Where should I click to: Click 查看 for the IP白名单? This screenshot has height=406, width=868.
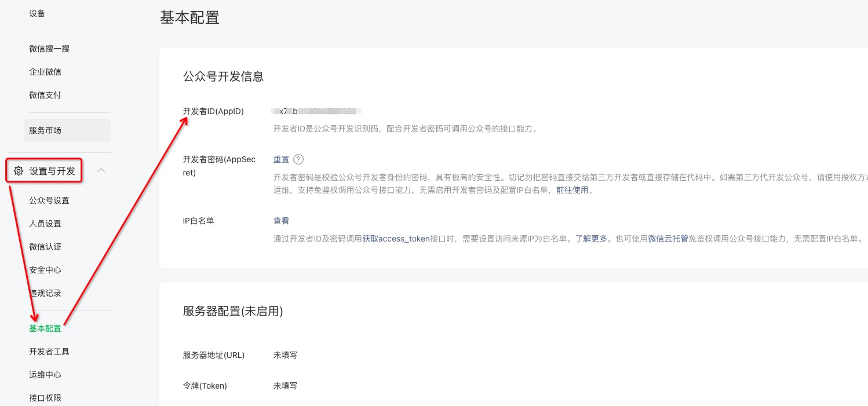tap(281, 221)
